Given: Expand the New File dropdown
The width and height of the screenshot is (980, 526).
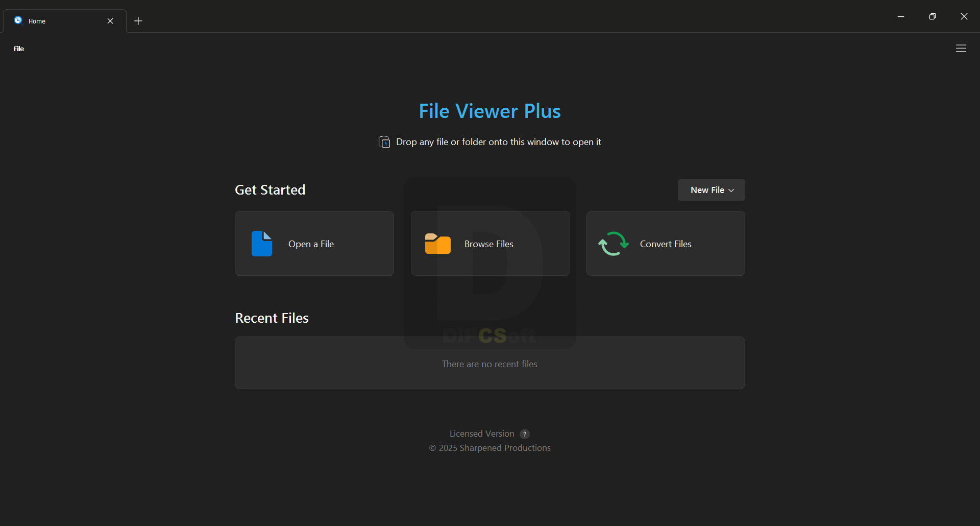Looking at the screenshot, I should click(712, 190).
